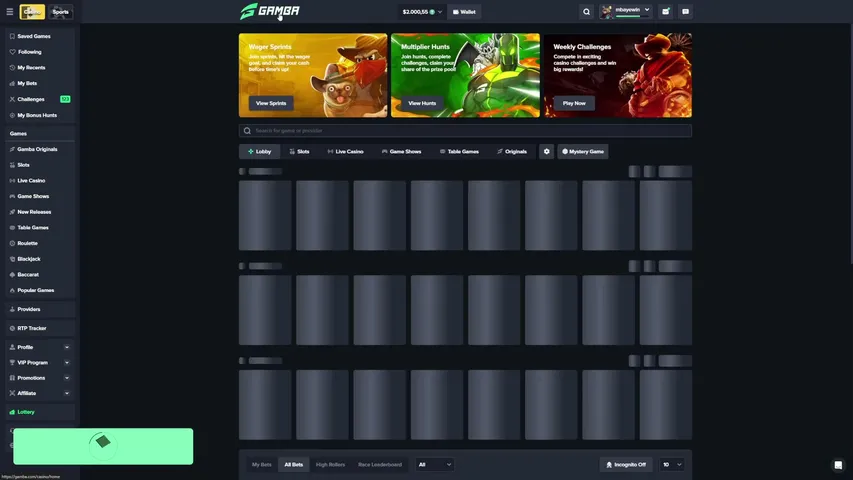Show Race Leaderboard feed tab
Viewport: 853px width, 480px height.
click(380, 465)
